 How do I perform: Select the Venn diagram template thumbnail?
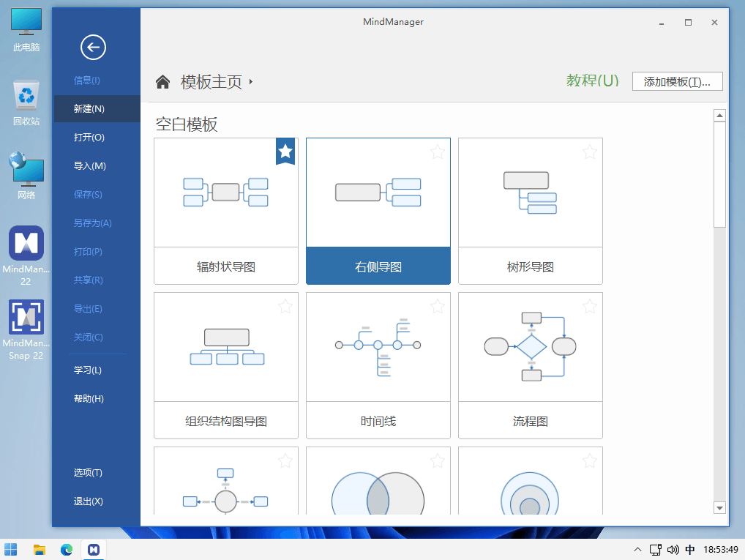point(378,481)
